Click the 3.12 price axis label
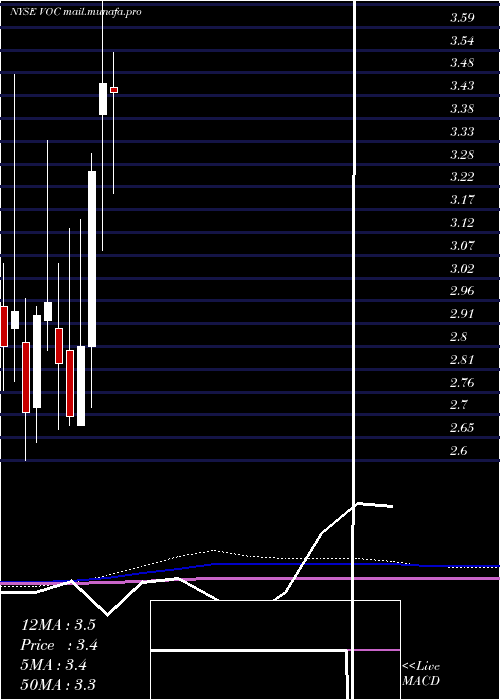This screenshot has width=500, height=700. 462,223
